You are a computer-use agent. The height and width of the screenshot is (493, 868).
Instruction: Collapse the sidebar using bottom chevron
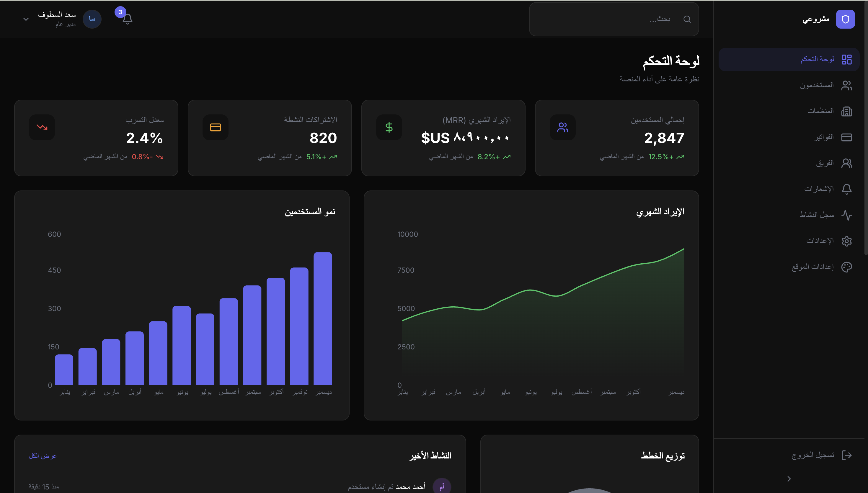tap(789, 479)
